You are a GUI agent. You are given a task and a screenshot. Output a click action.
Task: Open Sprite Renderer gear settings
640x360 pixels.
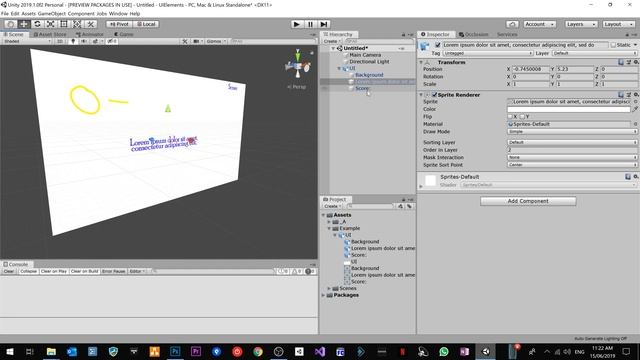635,95
